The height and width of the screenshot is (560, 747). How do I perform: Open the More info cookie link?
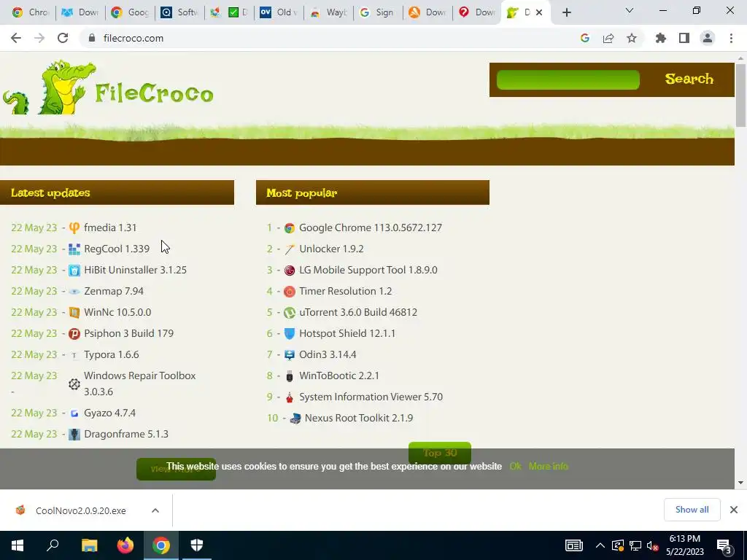(x=549, y=466)
